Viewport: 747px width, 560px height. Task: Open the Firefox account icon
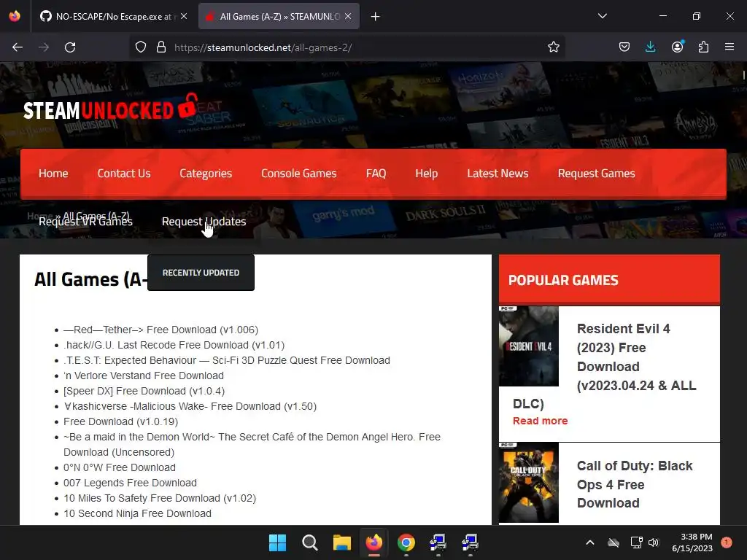(677, 47)
